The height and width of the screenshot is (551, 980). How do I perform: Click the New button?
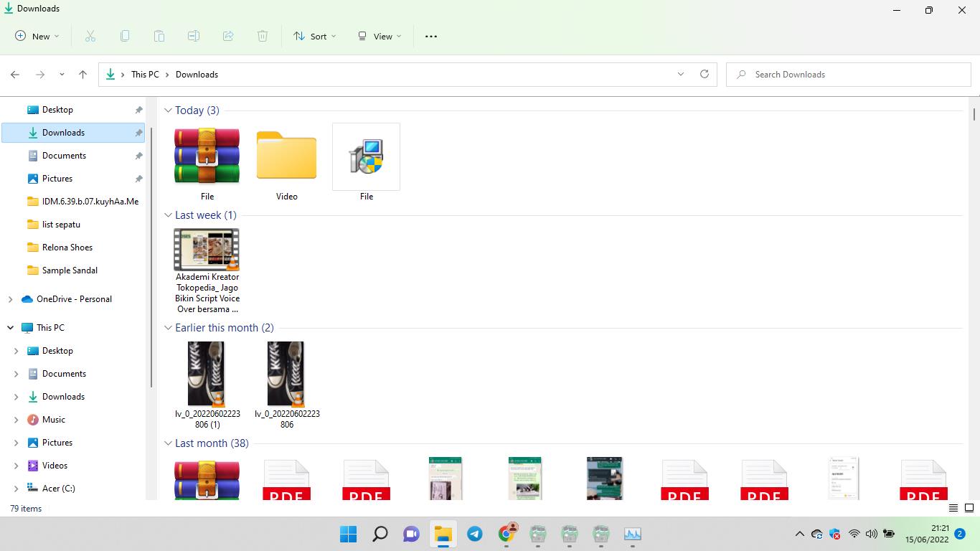37,37
